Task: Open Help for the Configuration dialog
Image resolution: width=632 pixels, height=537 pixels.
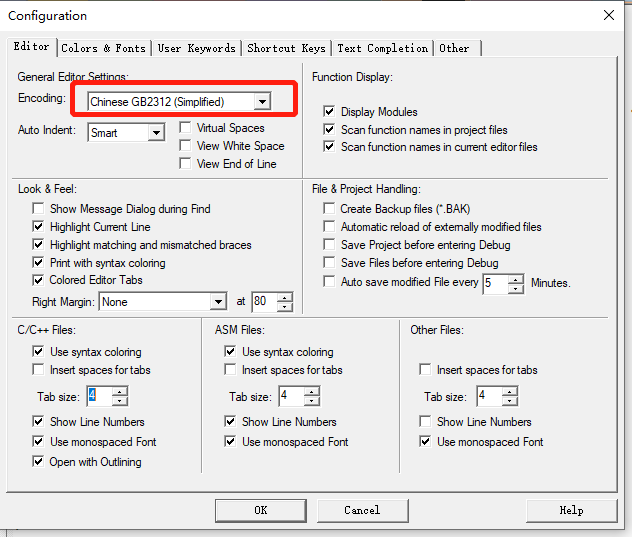Action: (571, 510)
